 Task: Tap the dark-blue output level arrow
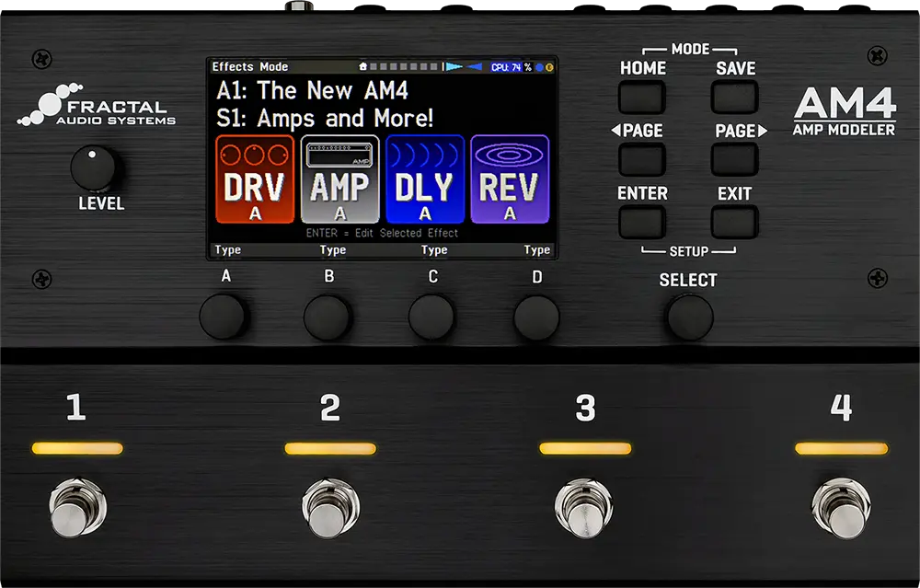(475, 67)
